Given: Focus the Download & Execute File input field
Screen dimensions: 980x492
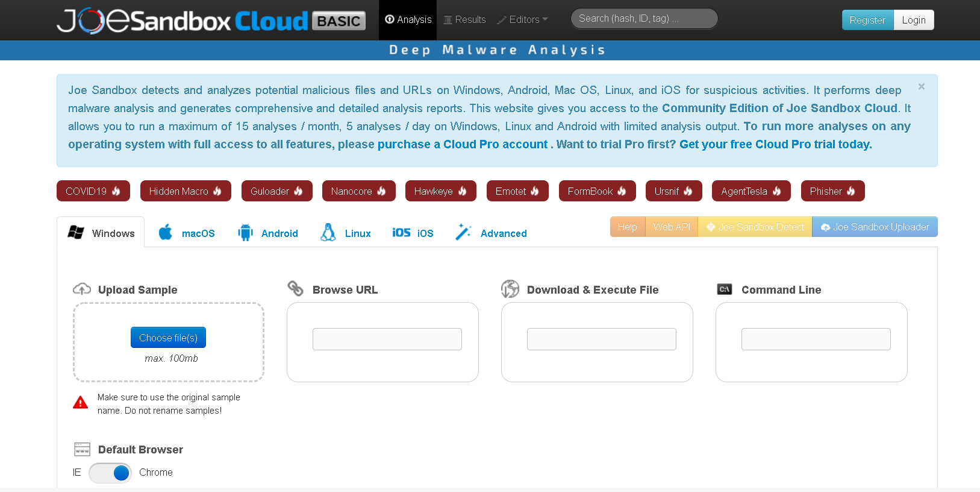Looking at the screenshot, I should point(602,339).
